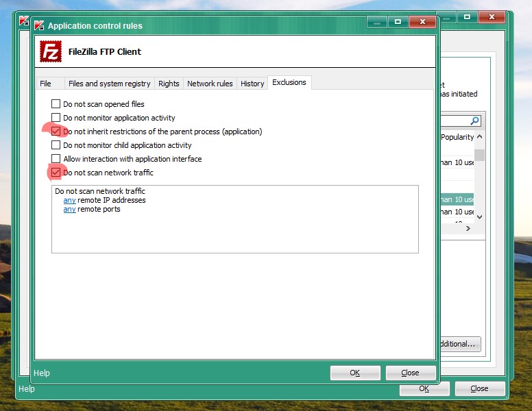Open the Network rules tab
This screenshot has width=532, height=411.
[210, 84]
